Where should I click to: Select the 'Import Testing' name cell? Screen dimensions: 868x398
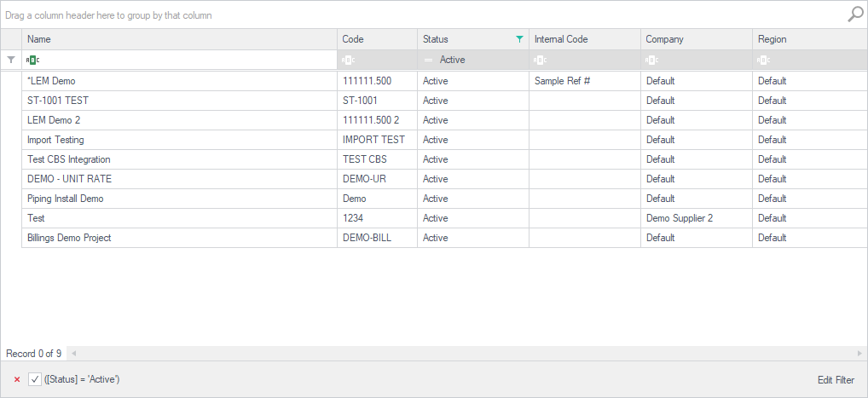(x=179, y=140)
